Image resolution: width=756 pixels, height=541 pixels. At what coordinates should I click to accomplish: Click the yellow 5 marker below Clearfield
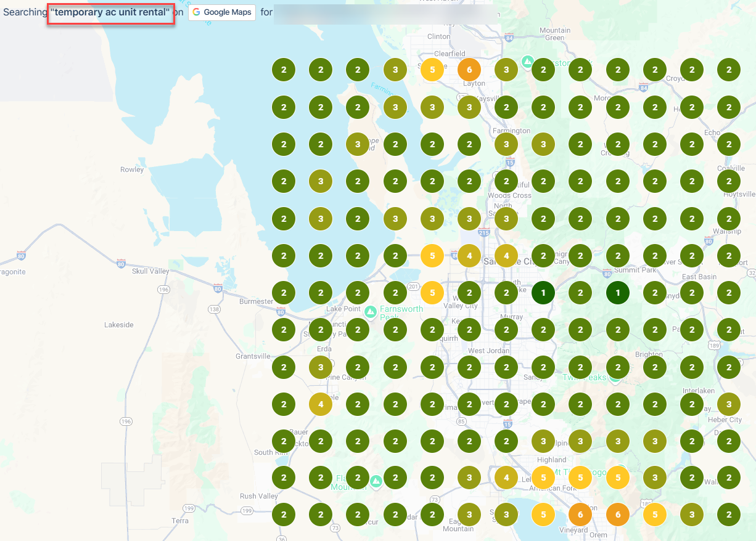click(x=432, y=70)
